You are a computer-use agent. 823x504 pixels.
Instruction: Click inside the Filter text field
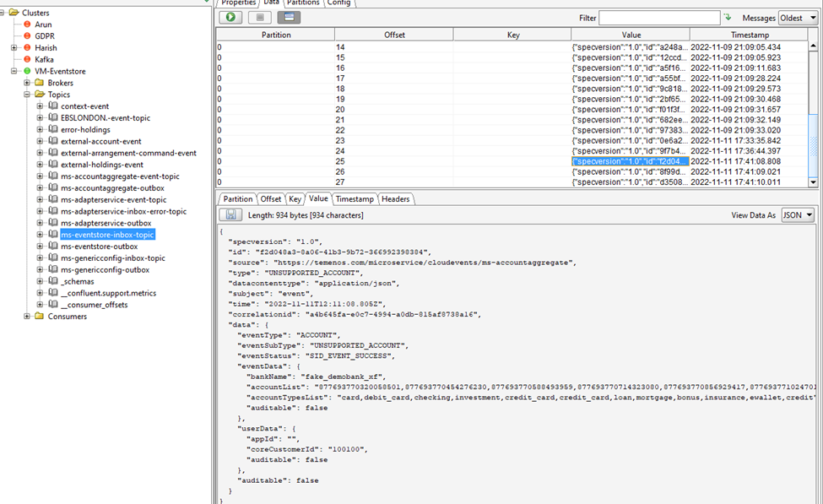click(659, 18)
